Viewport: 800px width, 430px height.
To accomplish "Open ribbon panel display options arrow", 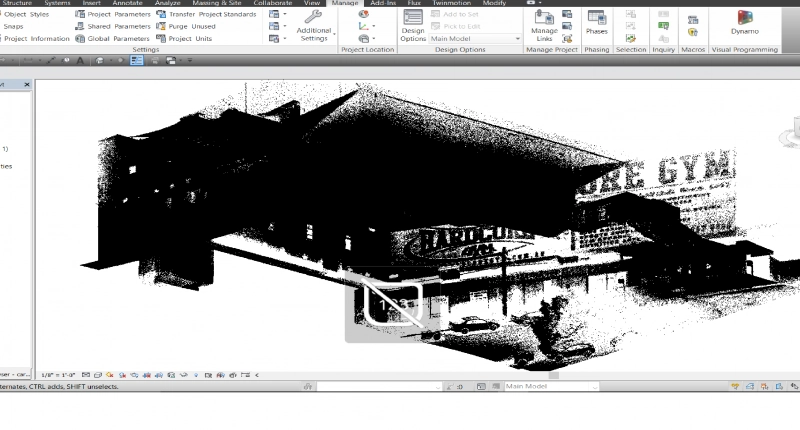I will pyautogui.click(x=540, y=3).
